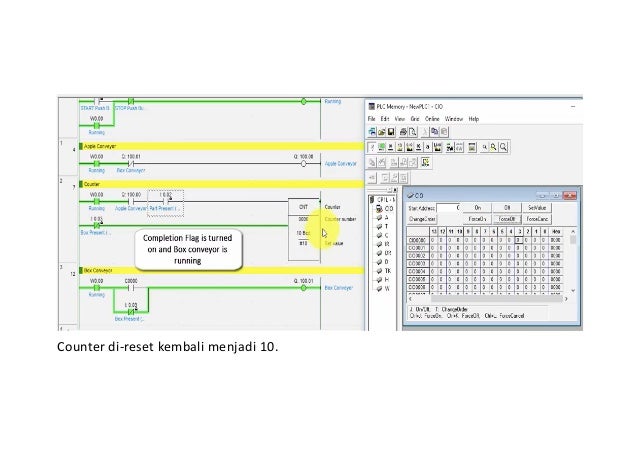Open the Online menu
638x452 pixels.
point(432,119)
